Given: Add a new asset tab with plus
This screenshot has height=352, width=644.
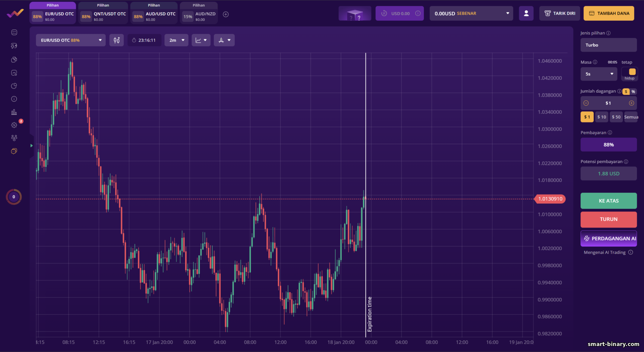Looking at the screenshot, I should click(226, 14).
